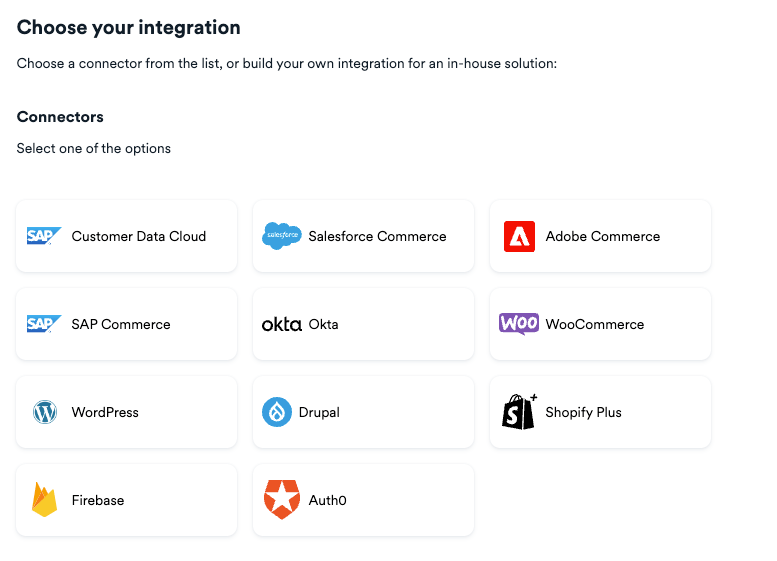Click the SAP logo beside SAP Commerce
Screen dimensions: 777x561
44,324
